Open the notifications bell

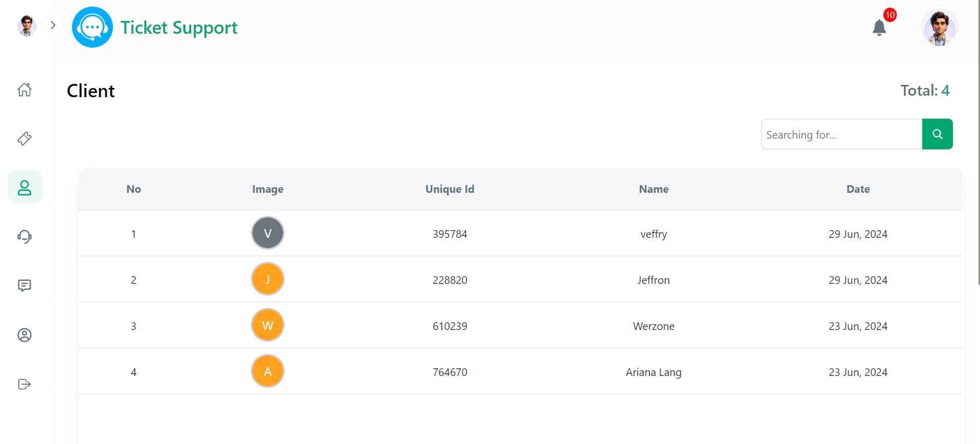coord(879,28)
